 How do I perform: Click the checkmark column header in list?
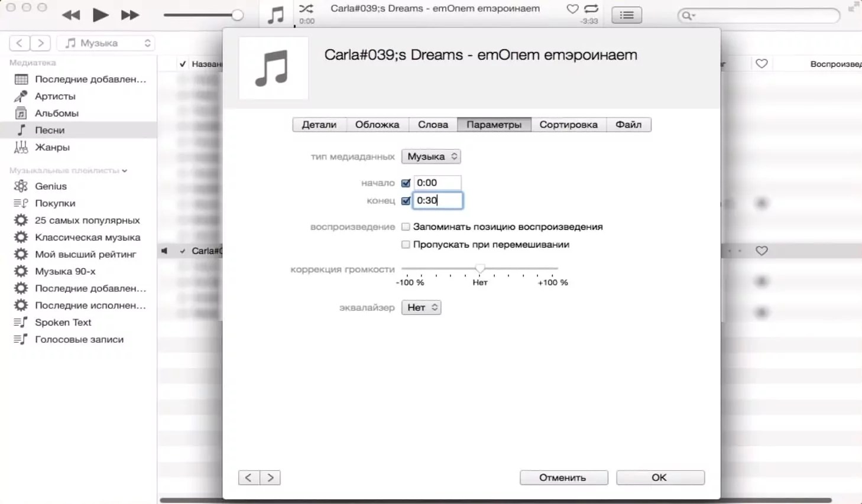pos(183,64)
